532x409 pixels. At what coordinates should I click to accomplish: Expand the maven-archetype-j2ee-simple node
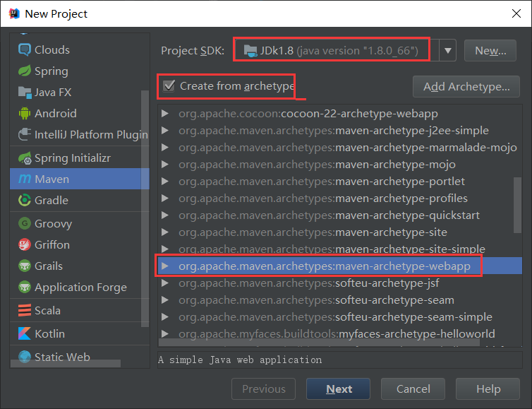pyautogui.click(x=165, y=131)
